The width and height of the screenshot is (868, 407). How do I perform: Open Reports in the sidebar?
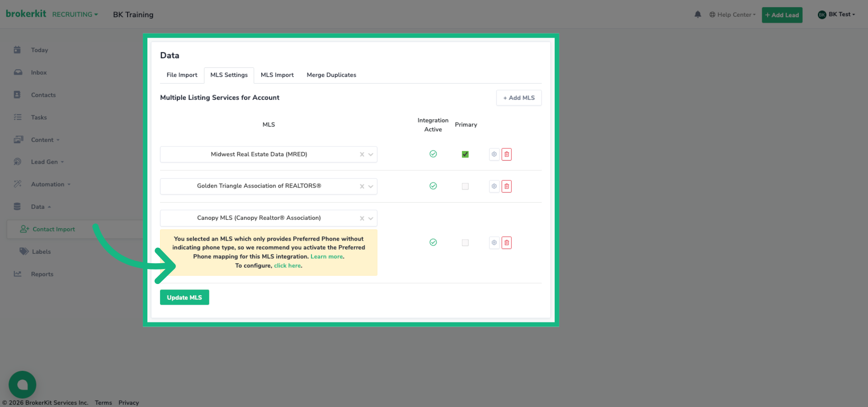pyautogui.click(x=42, y=274)
